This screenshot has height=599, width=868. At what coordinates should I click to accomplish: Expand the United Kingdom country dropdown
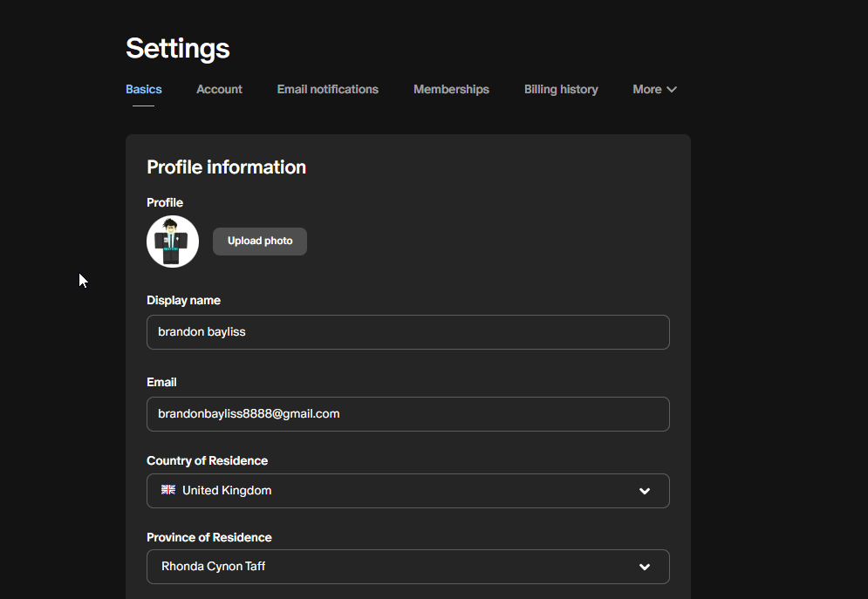(x=408, y=491)
